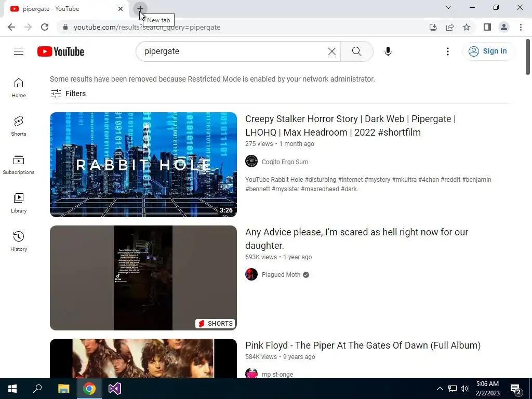This screenshot has height=399, width=532.
Task: Close the pipergate YouTube tab
Action: tap(121, 9)
